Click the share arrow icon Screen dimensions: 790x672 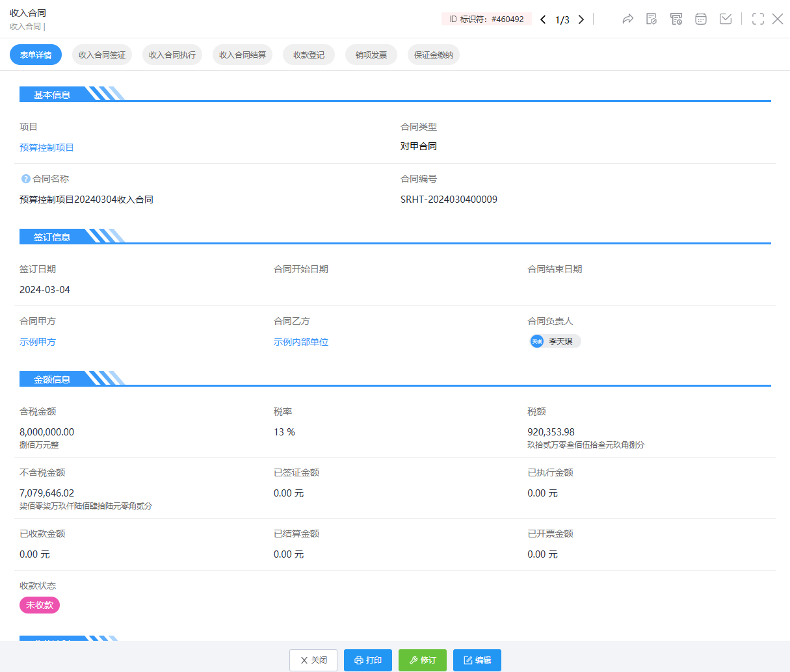point(627,19)
